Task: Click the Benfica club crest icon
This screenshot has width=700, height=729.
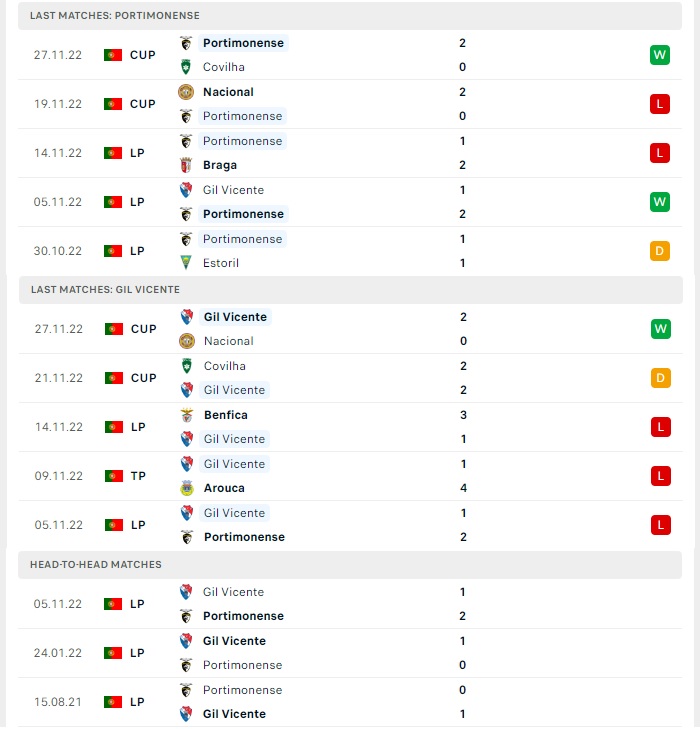Action: click(187, 415)
